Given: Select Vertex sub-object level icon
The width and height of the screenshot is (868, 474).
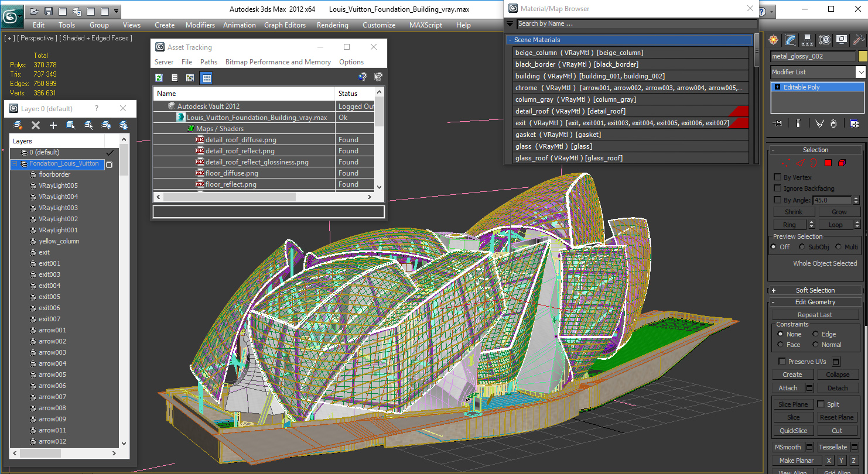Looking at the screenshot, I should click(785, 163).
